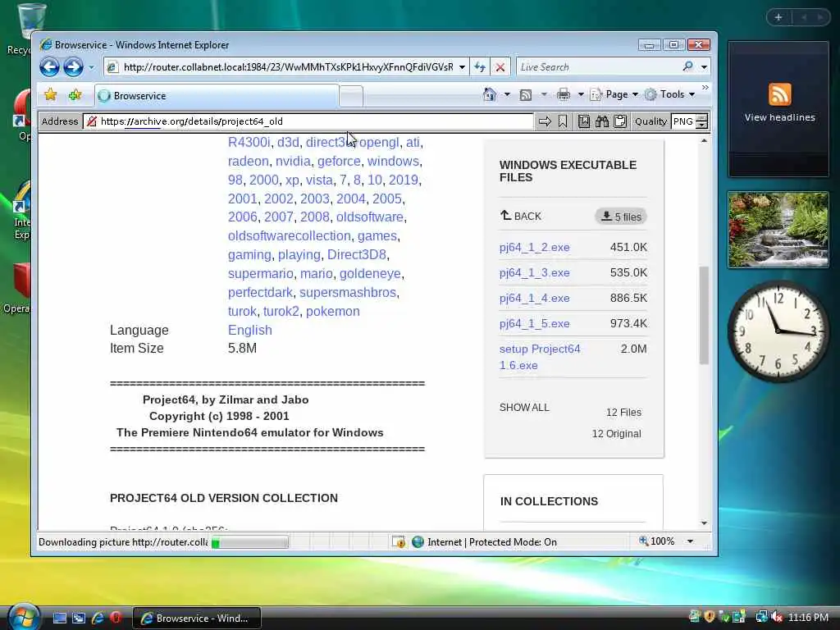Click SHOW ALL files link
Image resolution: width=840 pixels, height=630 pixels.
524,407
